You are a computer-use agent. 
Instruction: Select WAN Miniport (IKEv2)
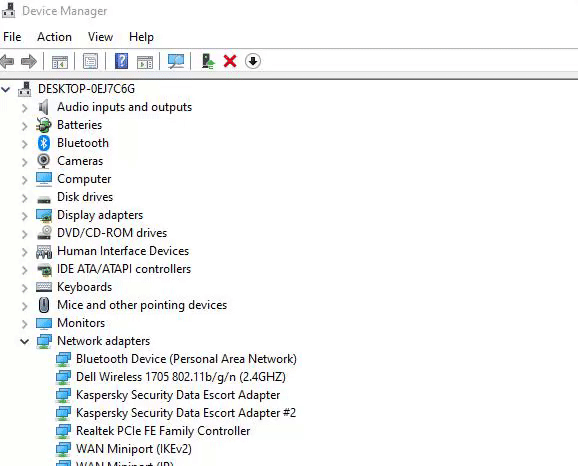tap(134, 449)
